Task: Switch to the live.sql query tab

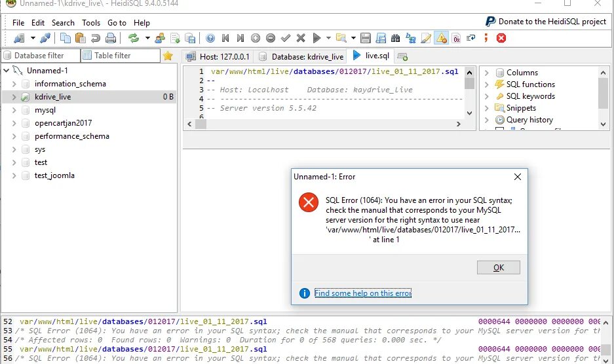Action: [x=370, y=56]
